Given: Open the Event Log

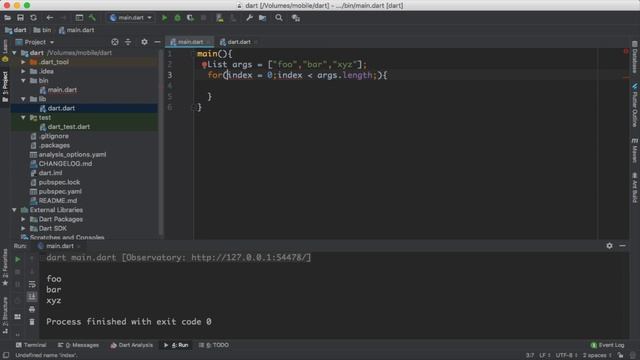Looking at the screenshot, I should click(x=607, y=345).
